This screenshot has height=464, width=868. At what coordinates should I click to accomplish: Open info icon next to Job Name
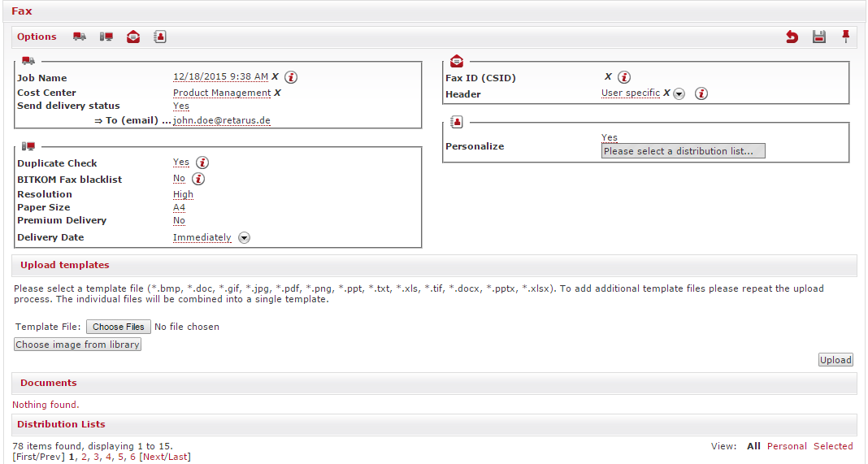click(291, 77)
